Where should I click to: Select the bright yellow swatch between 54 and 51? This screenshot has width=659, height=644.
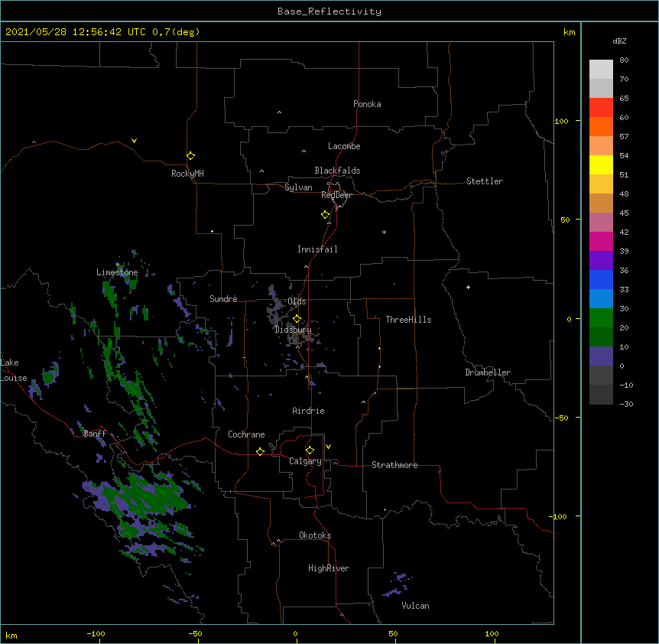601,164
